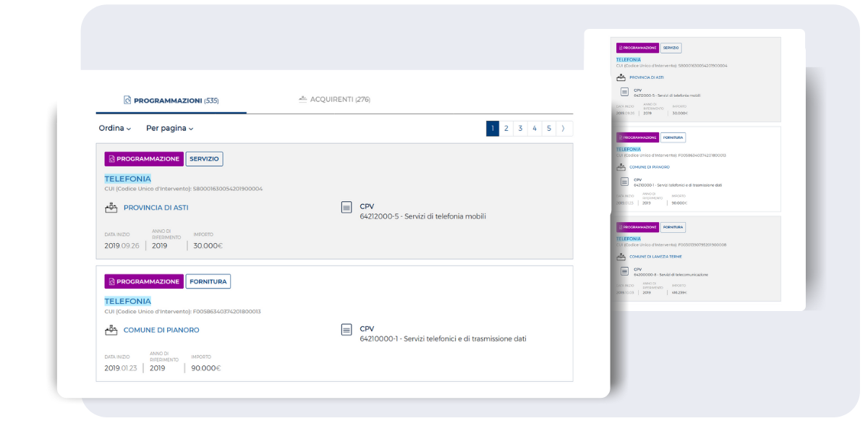Image resolution: width=868 pixels, height=434 pixels.
Task: Click the CPV document icon for data transmission
Action: pos(346,330)
